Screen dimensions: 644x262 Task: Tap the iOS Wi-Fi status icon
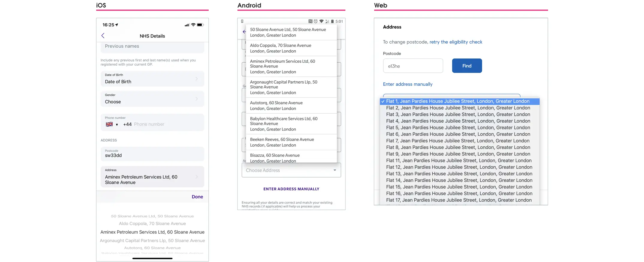pyautogui.click(x=193, y=25)
